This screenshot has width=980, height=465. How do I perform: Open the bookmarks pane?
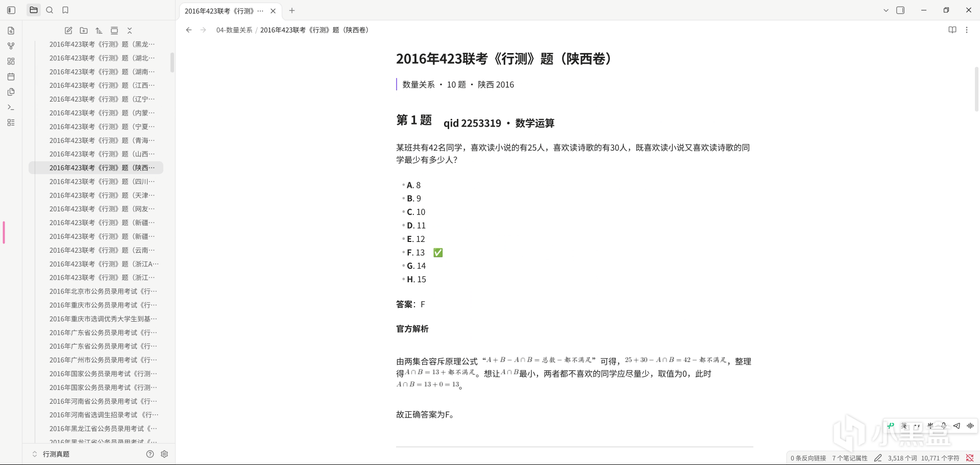(x=65, y=10)
